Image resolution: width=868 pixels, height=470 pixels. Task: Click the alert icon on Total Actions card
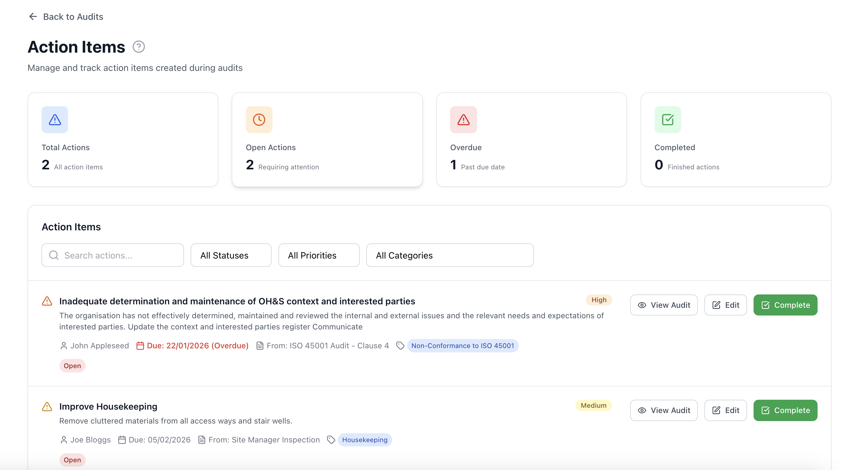(x=54, y=119)
